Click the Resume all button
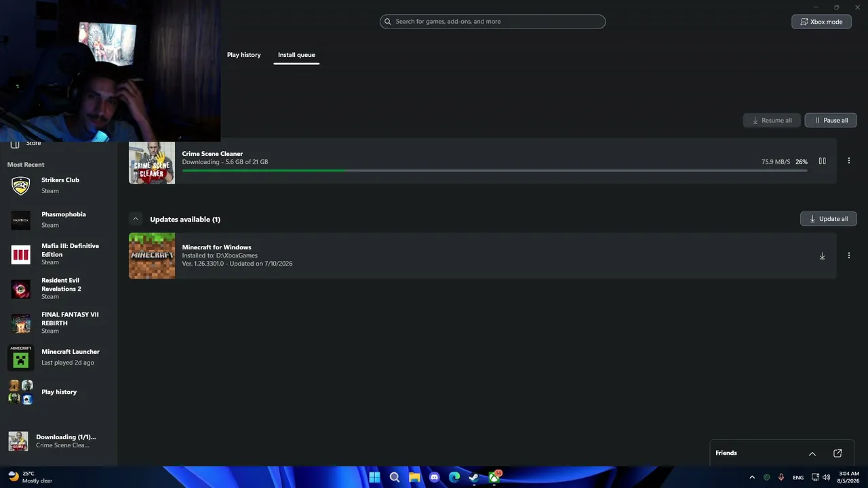The height and width of the screenshot is (488, 868). [x=772, y=121]
